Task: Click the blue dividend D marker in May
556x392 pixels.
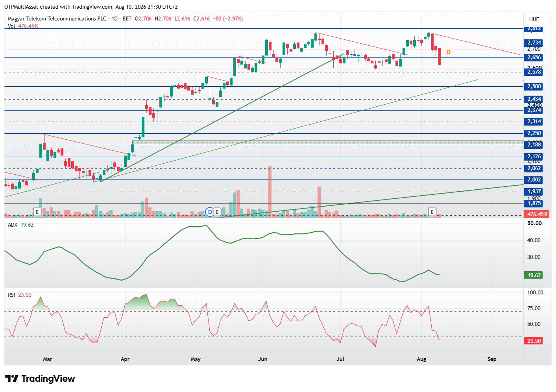Action: tap(210, 212)
